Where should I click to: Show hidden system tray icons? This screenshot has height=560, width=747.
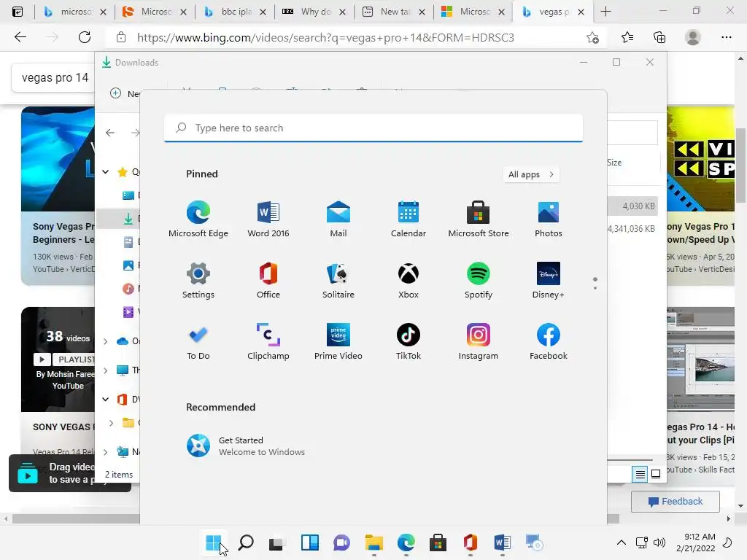coord(622,542)
